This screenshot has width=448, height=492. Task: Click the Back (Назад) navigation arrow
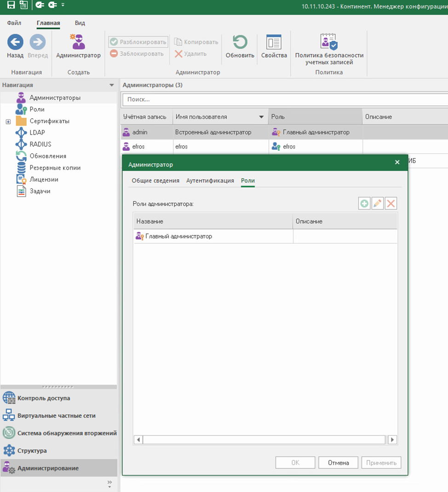point(15,42)
